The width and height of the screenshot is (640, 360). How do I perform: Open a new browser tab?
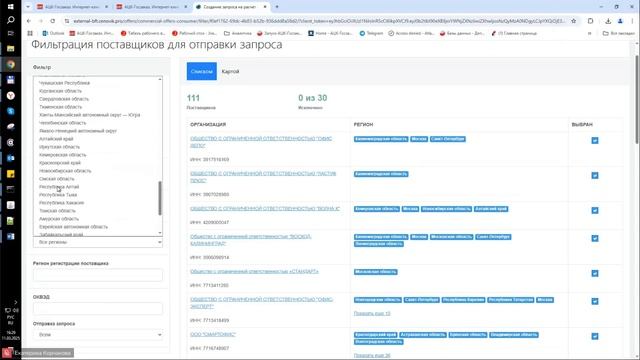click(277, 7)
